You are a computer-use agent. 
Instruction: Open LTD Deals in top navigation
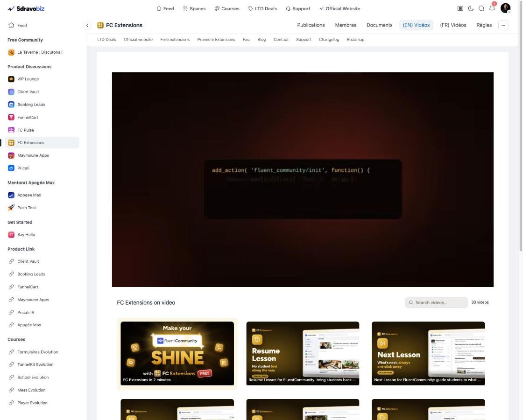[x=262, y=9]
